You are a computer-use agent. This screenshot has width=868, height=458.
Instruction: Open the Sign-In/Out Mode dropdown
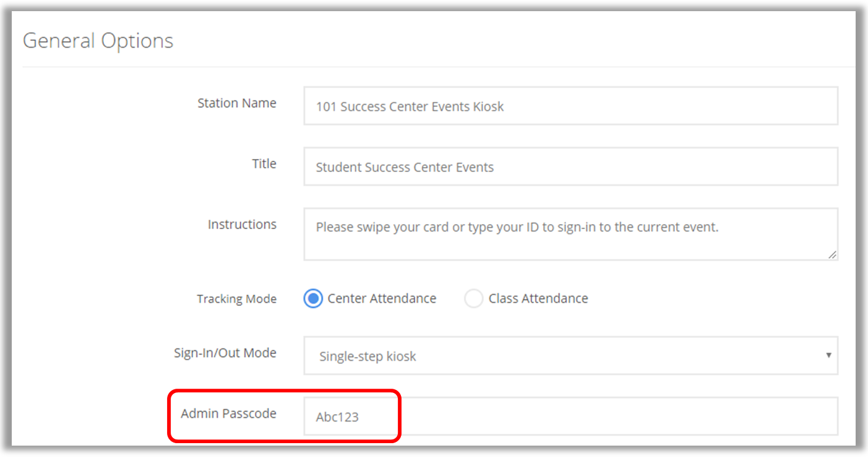570,356
